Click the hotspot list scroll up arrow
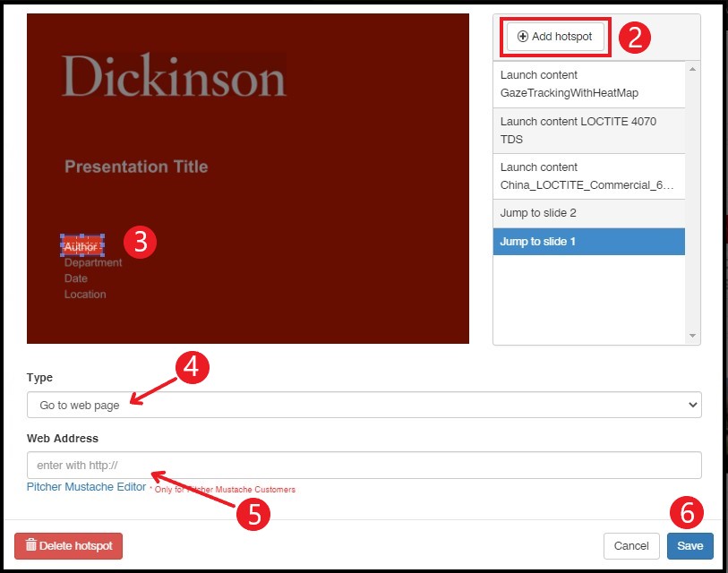 (x=692, y=69)
